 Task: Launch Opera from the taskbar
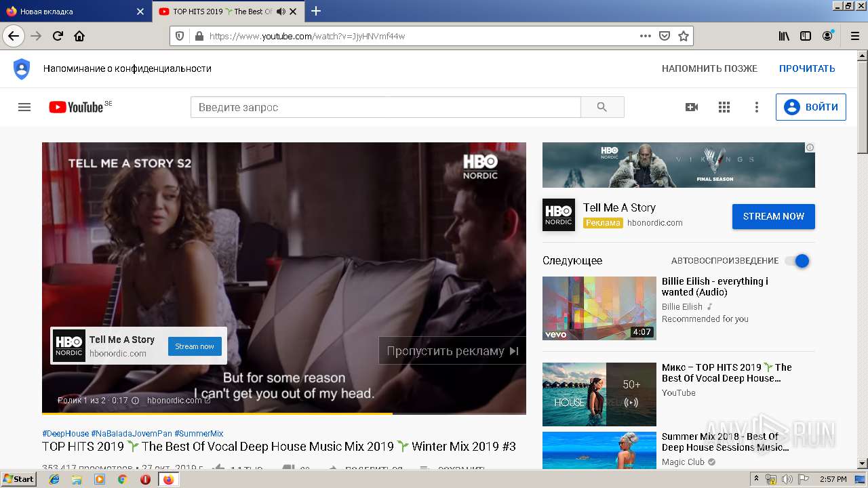145,479
